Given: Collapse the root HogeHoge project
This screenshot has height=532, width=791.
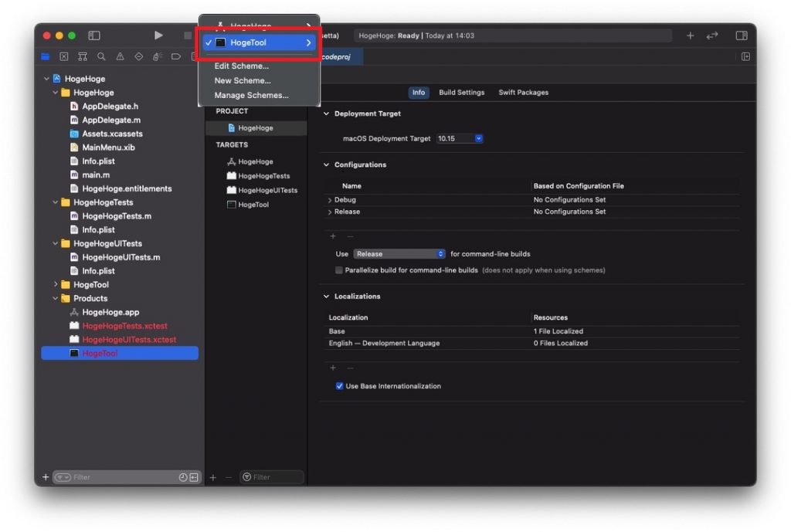Looking at the screenshot, I should point(46,80).
